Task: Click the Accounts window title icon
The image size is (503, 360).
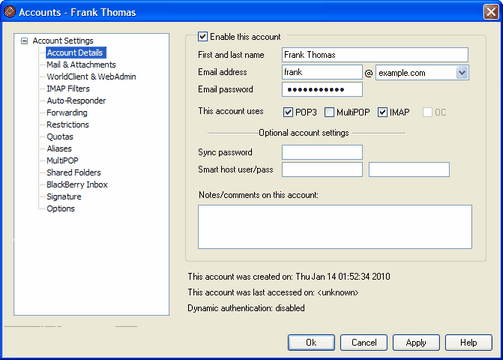Action: pos(10,12)
